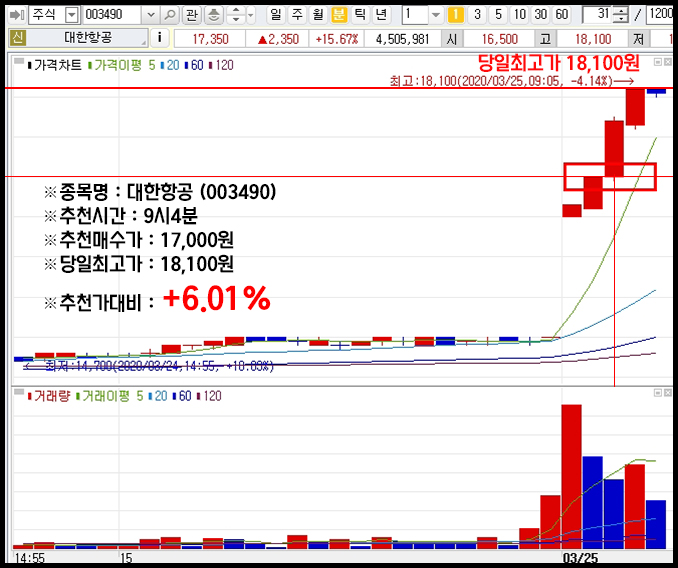Switch to 일 daily chart period
The width and height of the screenshot is (678, 568).
pyautogui.click(x=276, y=15)
